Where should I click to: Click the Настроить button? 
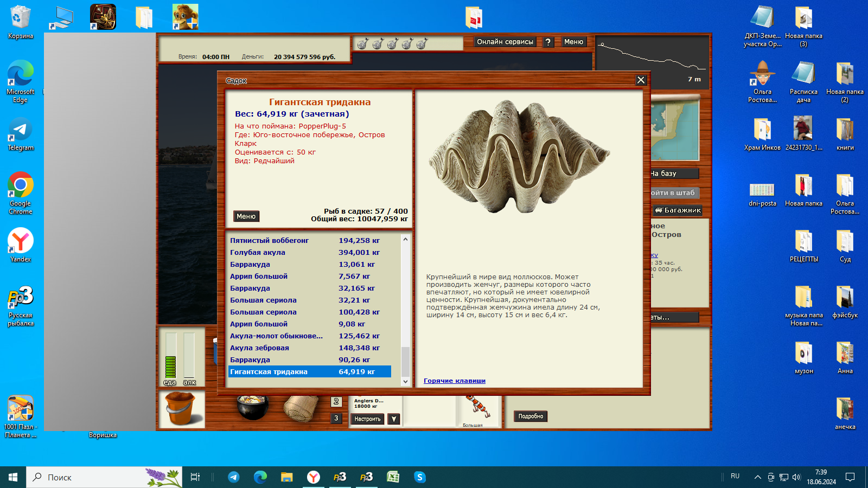(367, 419)
